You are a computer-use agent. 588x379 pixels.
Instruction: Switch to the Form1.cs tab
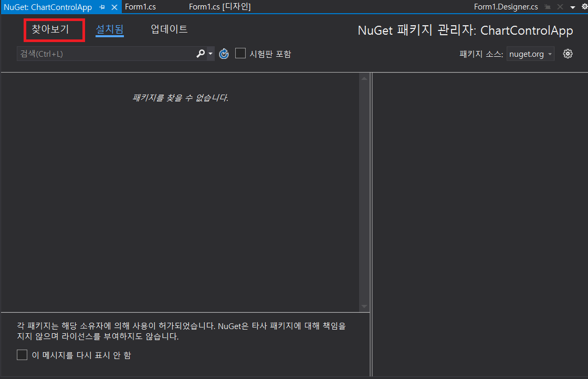coord(140,7)
